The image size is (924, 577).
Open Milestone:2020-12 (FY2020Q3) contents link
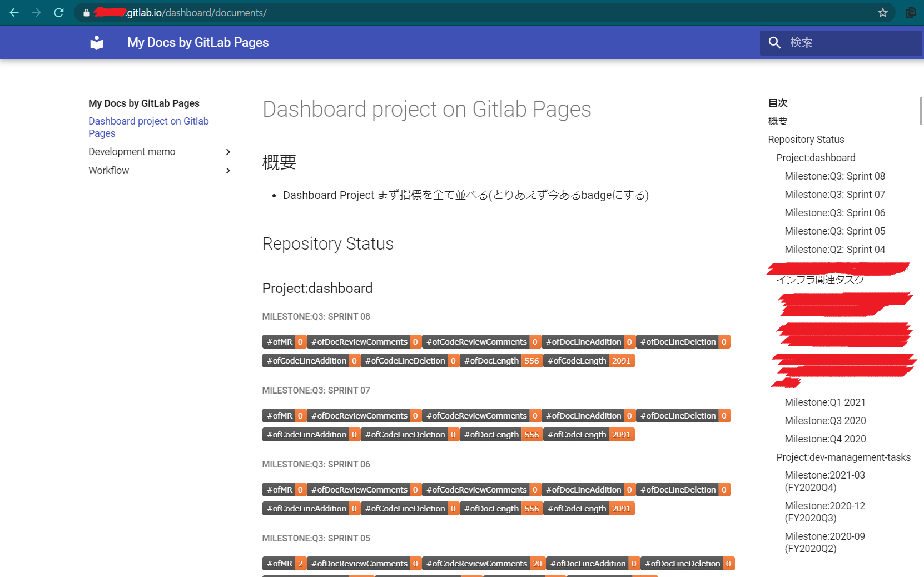825,512
